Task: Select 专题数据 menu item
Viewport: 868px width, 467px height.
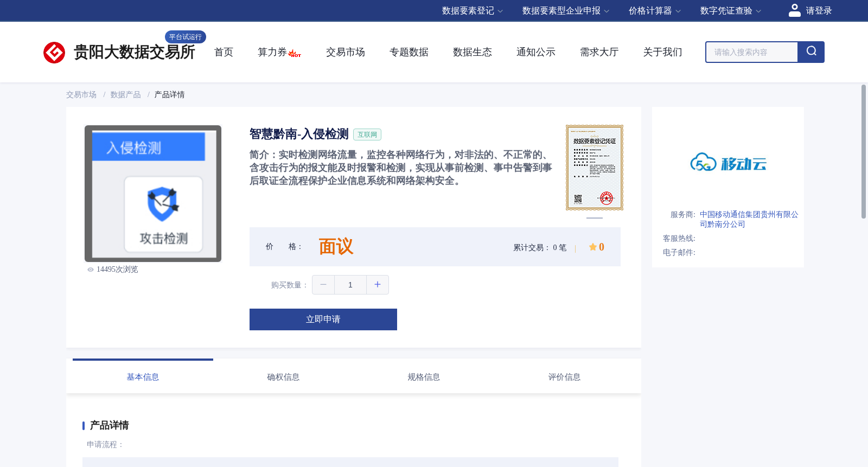Action: pyautogui.click(x=409, y=52)
